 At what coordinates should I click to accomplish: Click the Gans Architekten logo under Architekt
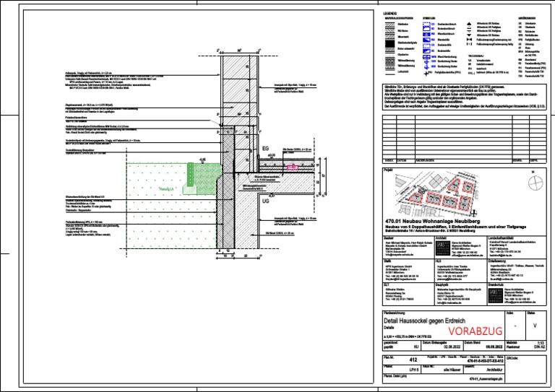pyautogui.click(x=443, y=249)
